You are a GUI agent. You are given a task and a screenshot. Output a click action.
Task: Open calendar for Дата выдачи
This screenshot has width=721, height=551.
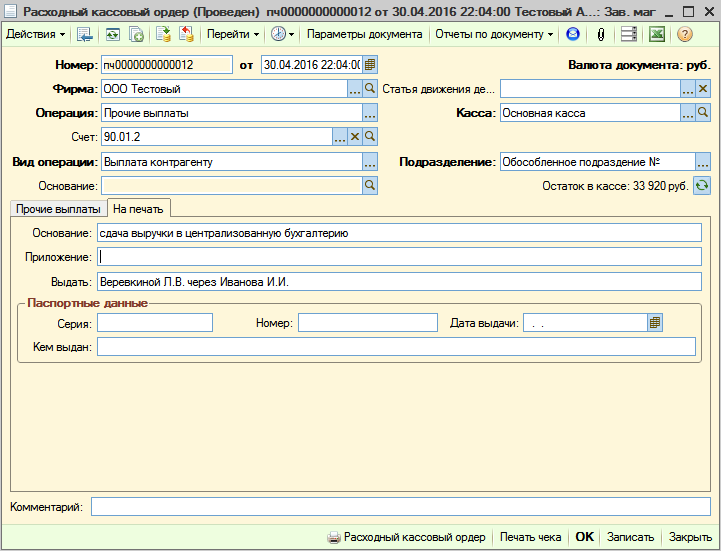coord(655,322)
